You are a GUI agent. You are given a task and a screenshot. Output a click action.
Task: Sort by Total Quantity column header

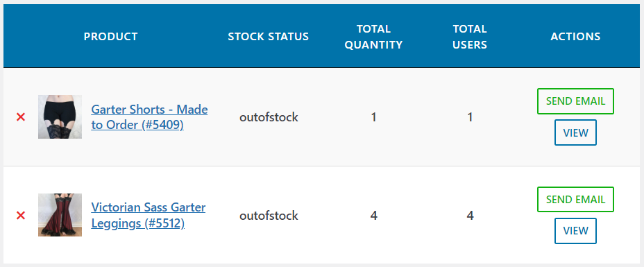[373, 37]
